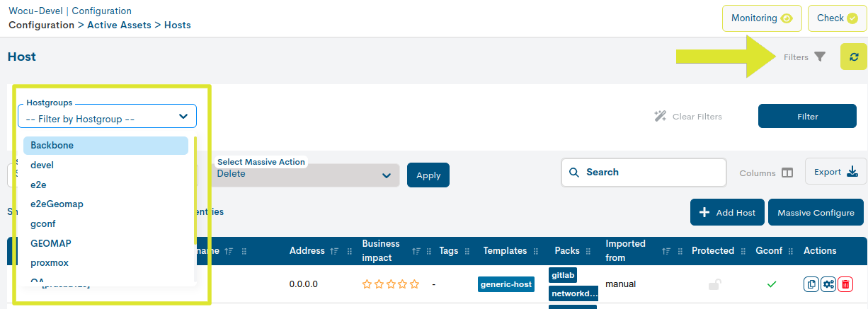Focus the Search field

tap(644, 173)
